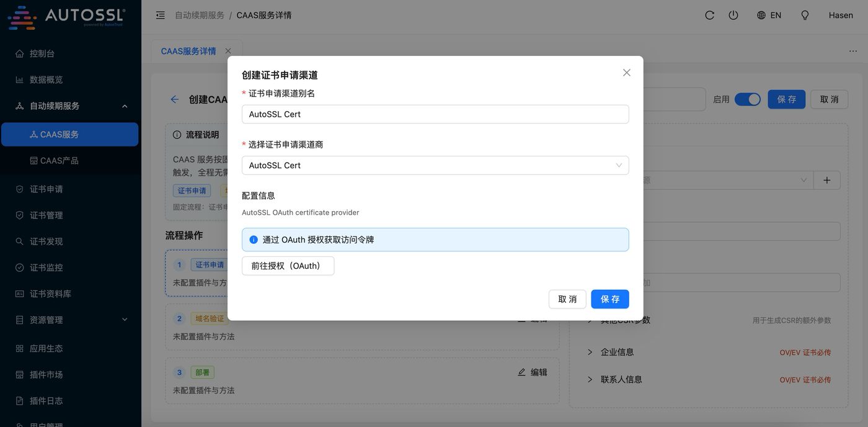Open 数据概览 in the sidebar
Screen dimensions: 868x427
click(71, 79)
